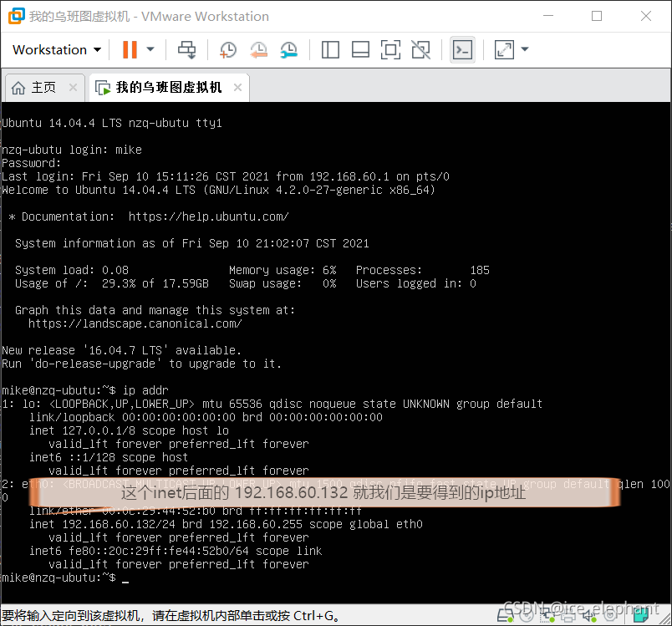Click the Unity mode icon
The image size is (672, 626).
[421, 49]
